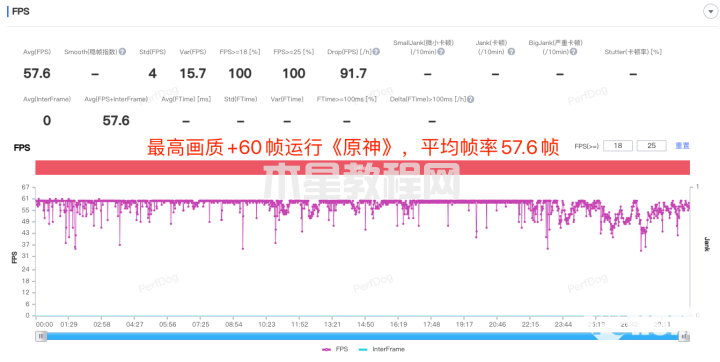Select the Std(FPS) value 4
This screenshot has height=362, width=720.
tap(152, 74)
